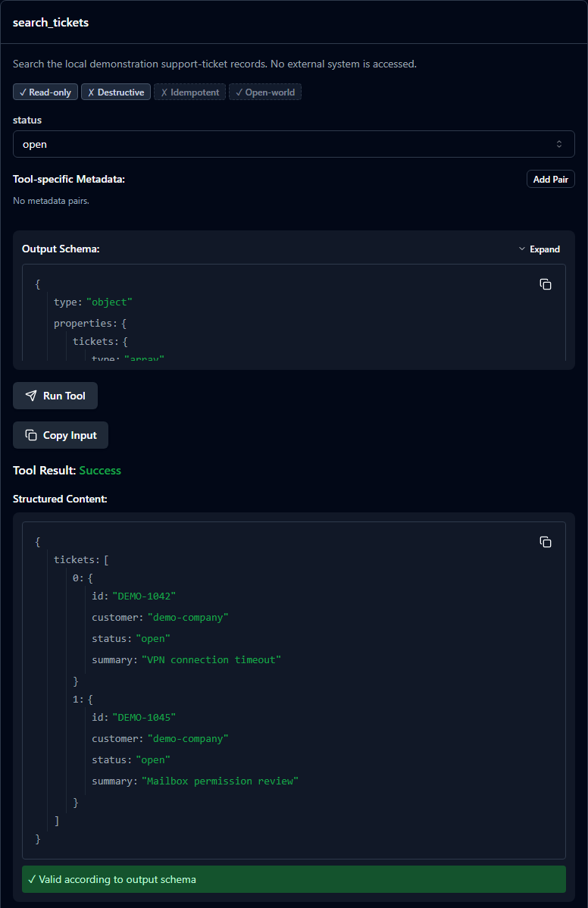Click the tool description sentence
Viewport: 588px width, 908px height.
click(214, 64)
